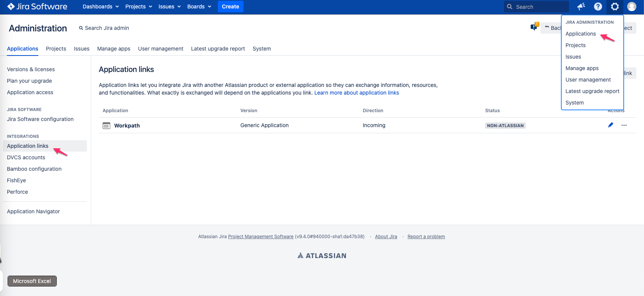This screenshot has width=644, height=296.
Task: Open the Help question mark icon
Action: (598, 7)
